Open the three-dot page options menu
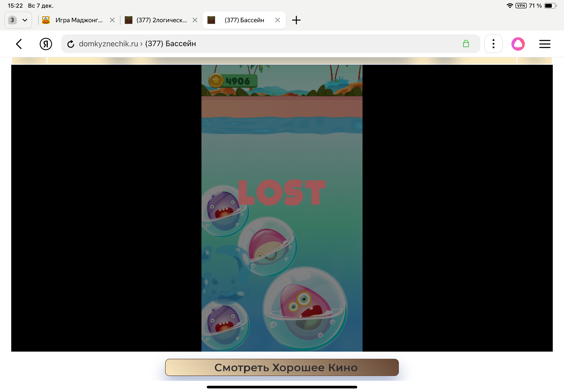This screenshot has height=392, width=564. click(x=493, y=44)
